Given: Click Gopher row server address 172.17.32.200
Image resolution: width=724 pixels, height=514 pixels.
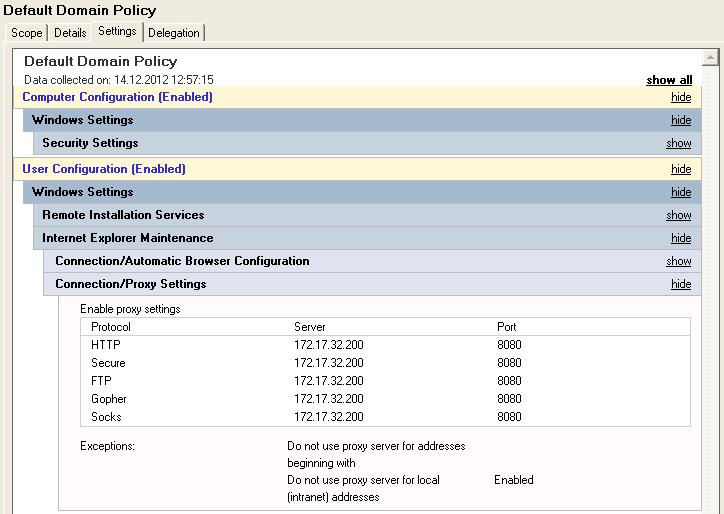Looking at the screenshot, I should tap(329, 399).
